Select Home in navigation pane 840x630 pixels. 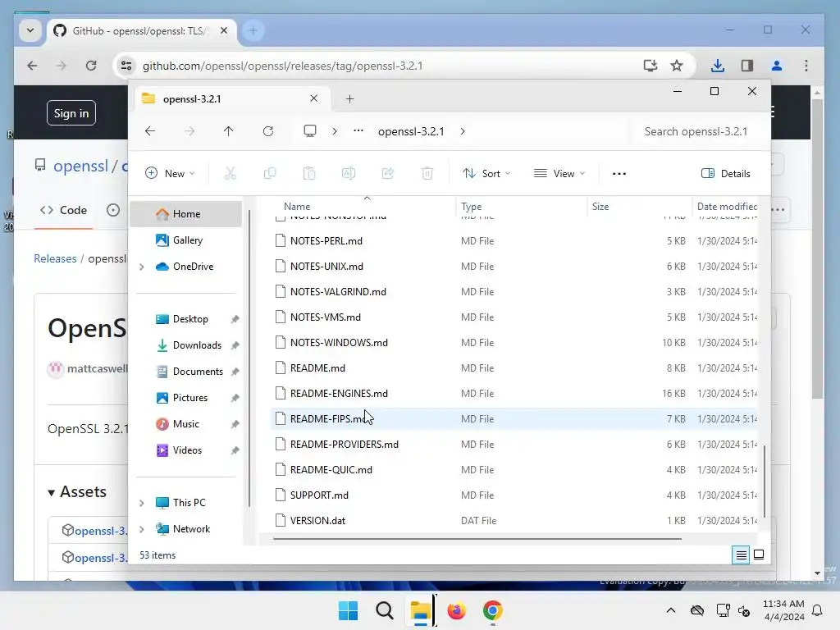(x=186, y=214)
